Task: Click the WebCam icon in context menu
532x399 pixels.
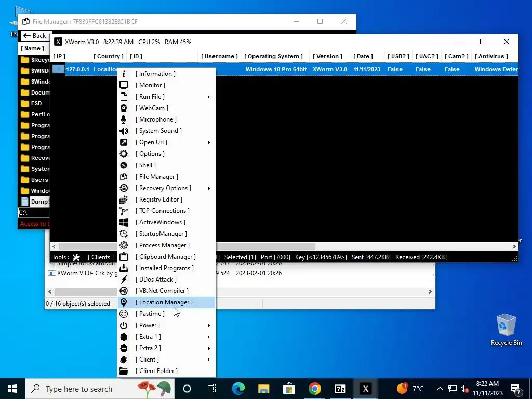Action: pos(124,108)
